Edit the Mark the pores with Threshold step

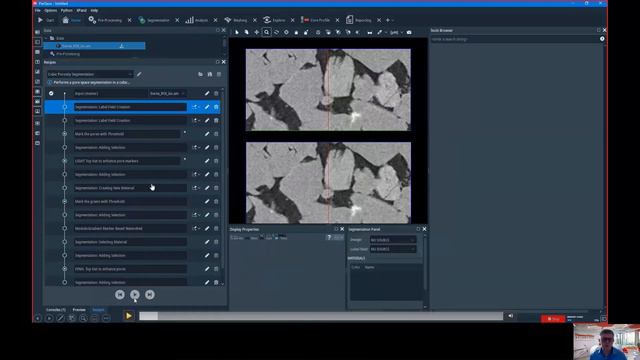click(207, 134)
